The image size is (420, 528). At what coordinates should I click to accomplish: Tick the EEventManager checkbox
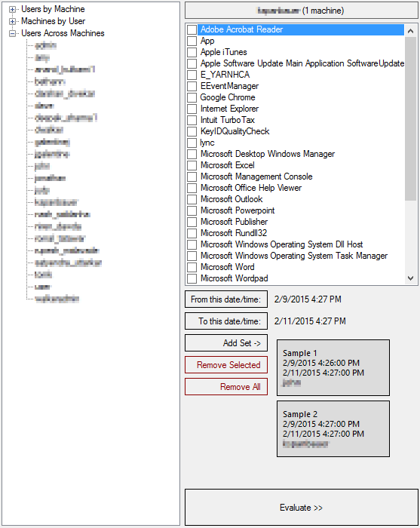click(192, 86)
